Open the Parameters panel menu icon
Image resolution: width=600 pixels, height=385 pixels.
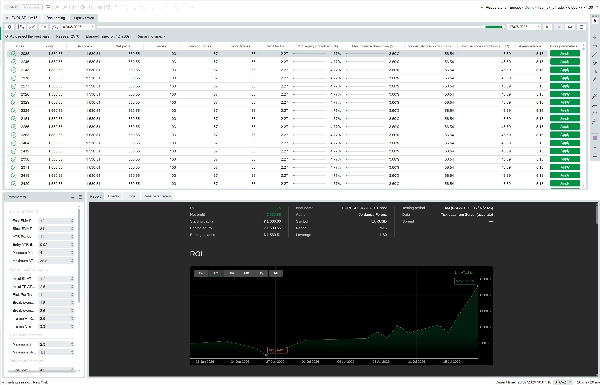pyautogui.click(x=80, y=197)
